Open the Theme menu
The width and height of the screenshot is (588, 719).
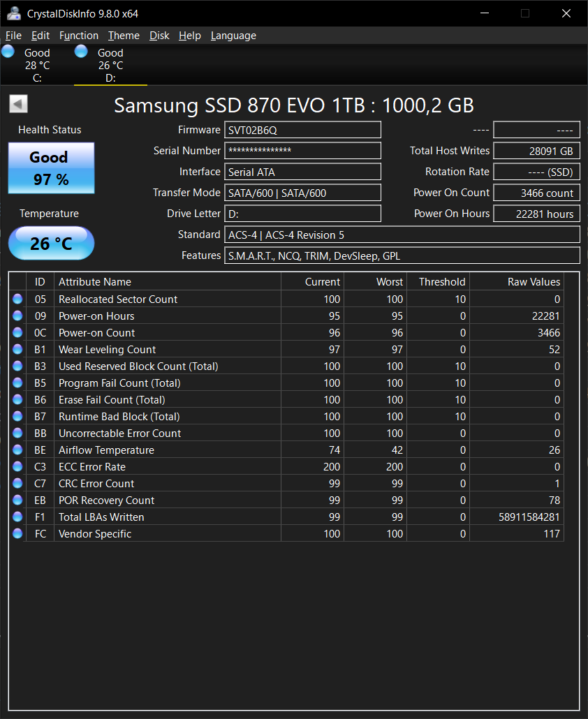click(x=124, y=36)
